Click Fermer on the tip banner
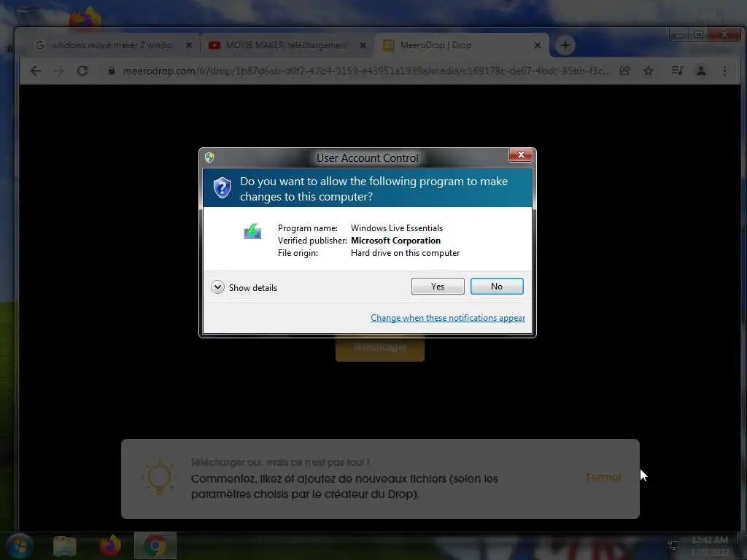747x560 pixels. (603, 477)
